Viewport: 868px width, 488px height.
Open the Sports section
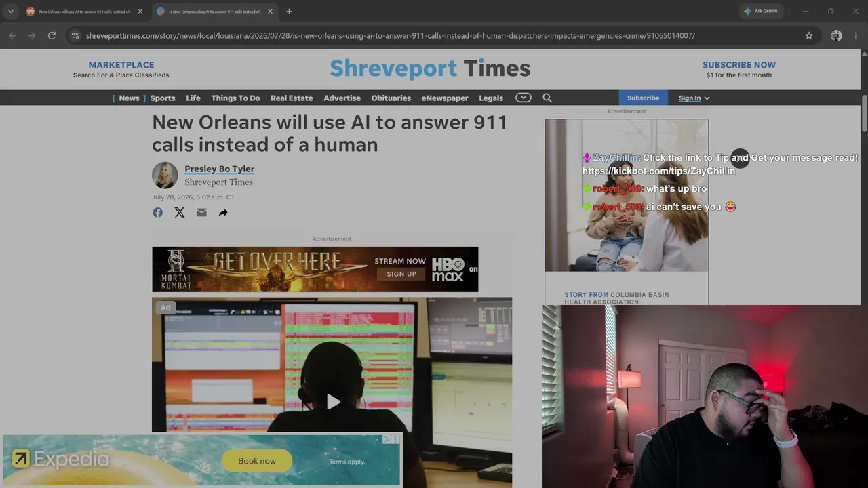click(163, 98)
